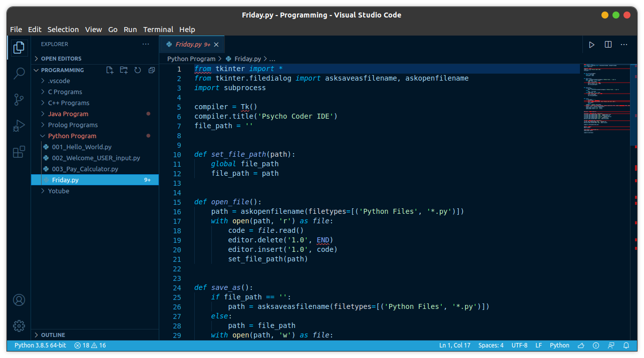
Task: Click the New Folder icon in Programming header
Action: (x=124, y=70)
